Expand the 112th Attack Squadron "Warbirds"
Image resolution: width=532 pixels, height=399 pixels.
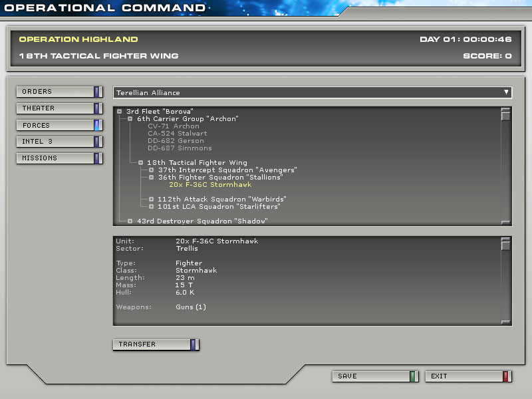152,199
